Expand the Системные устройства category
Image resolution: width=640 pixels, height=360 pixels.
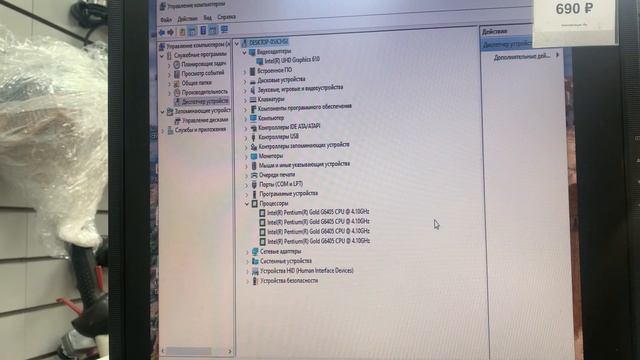coord(247,262)
